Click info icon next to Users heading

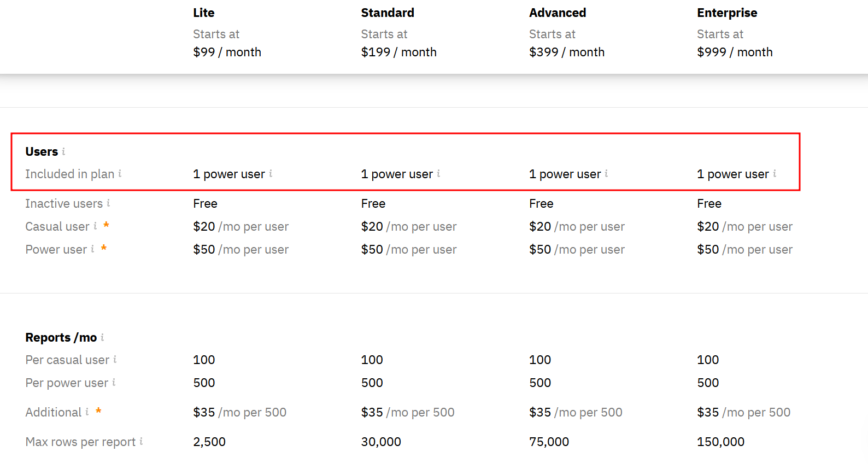(x=63, y=151)
